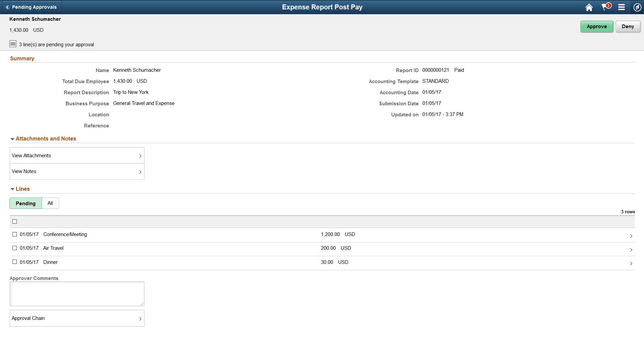Open the Actions List hamburger icon
The image size is (644, 339).
coord(622,7)
